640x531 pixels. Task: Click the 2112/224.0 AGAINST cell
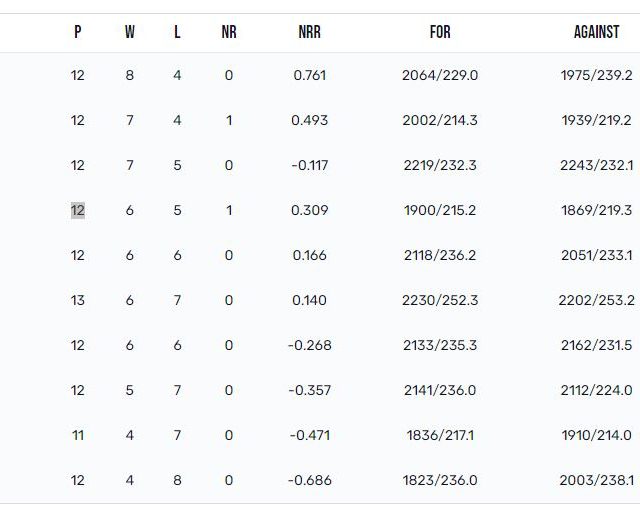pyautogui.click(x=596, y=390)
